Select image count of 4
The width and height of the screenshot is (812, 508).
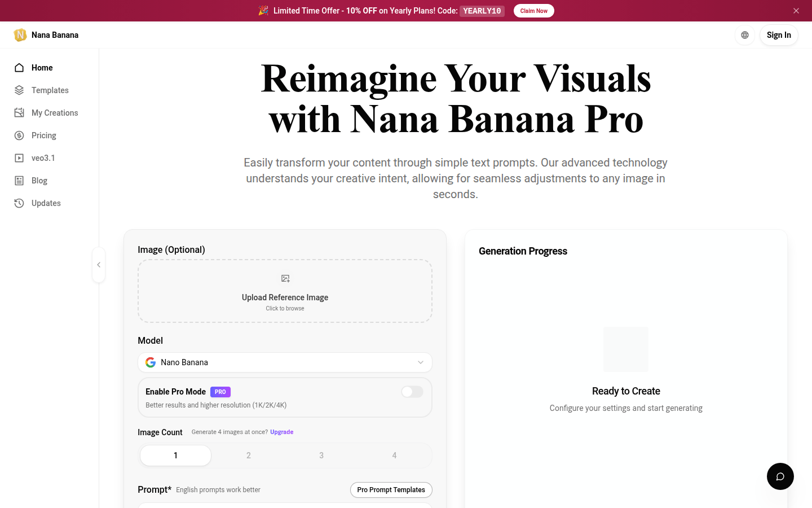(x=394, y=455)
